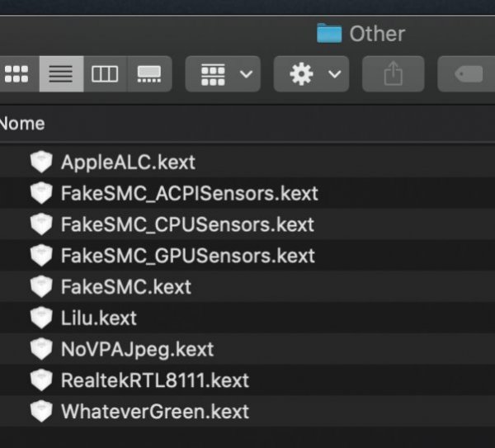Click the Other folder title icon
The width and height of the screenshot is (495, 448).
(329, 34)
